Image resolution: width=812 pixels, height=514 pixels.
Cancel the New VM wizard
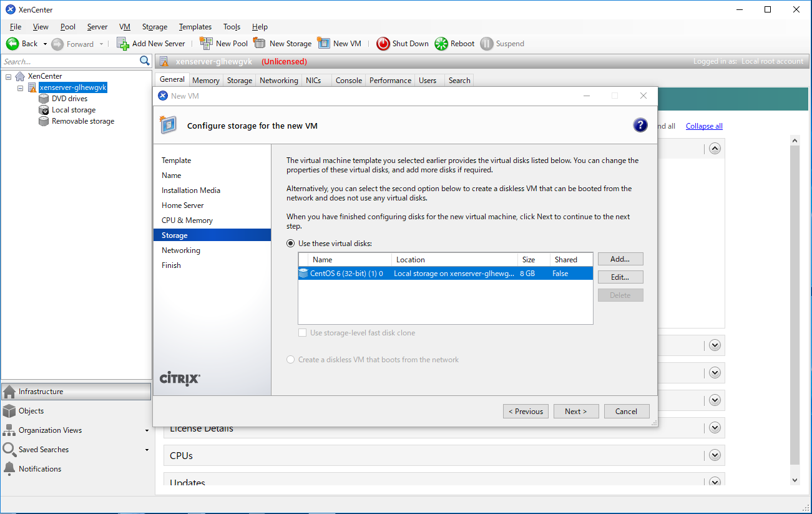tap(626, 411)
